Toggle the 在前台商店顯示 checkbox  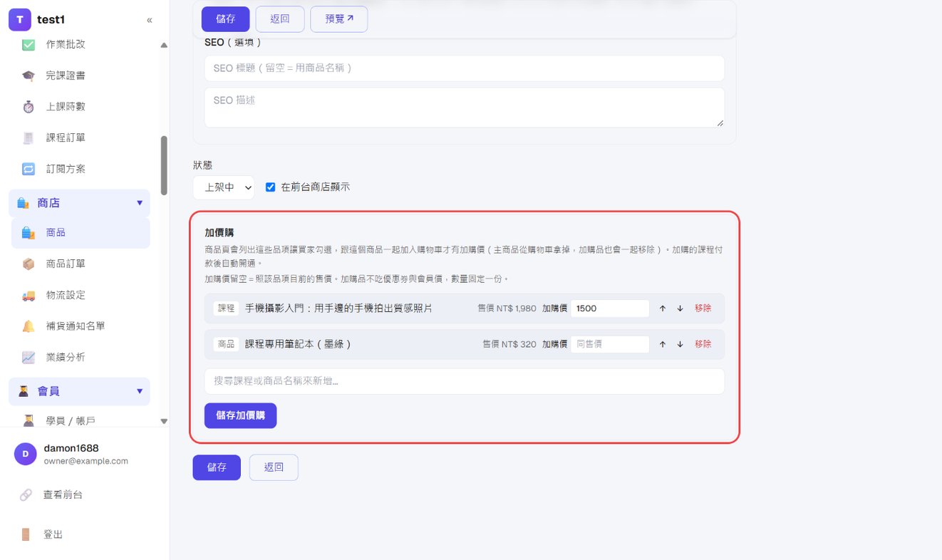270,187
